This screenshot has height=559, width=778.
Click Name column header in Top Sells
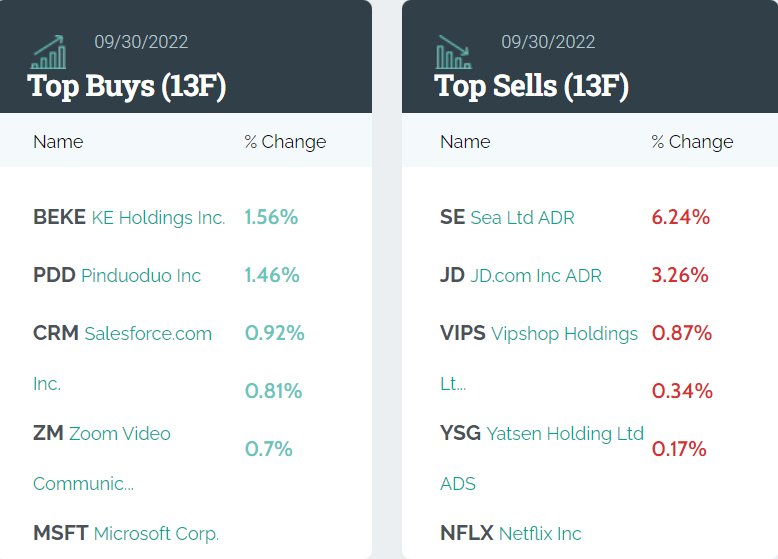tap(465, 141)
